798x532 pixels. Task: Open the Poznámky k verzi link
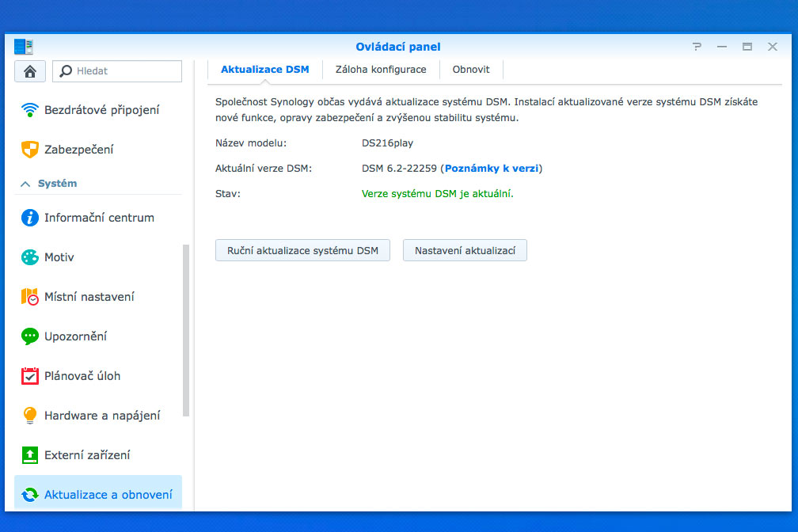(x=491, y=169)
